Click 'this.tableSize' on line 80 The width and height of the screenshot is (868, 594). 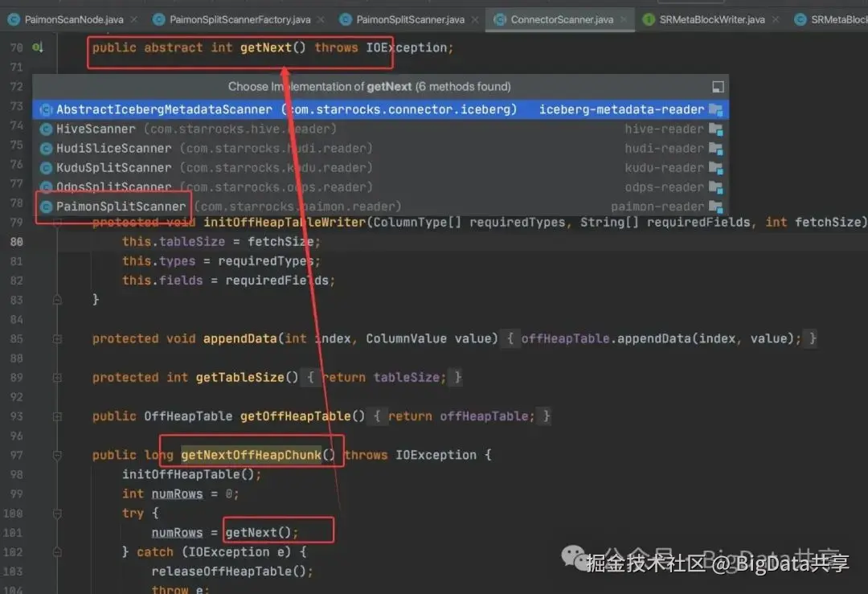coord(174,241)
